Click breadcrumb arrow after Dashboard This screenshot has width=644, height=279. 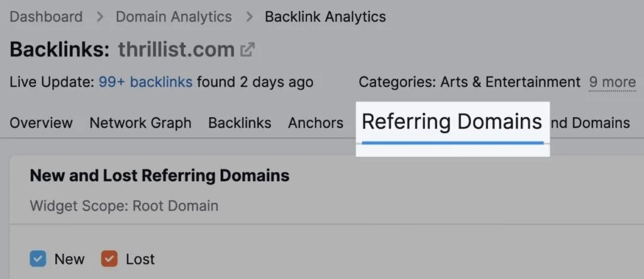99,17
